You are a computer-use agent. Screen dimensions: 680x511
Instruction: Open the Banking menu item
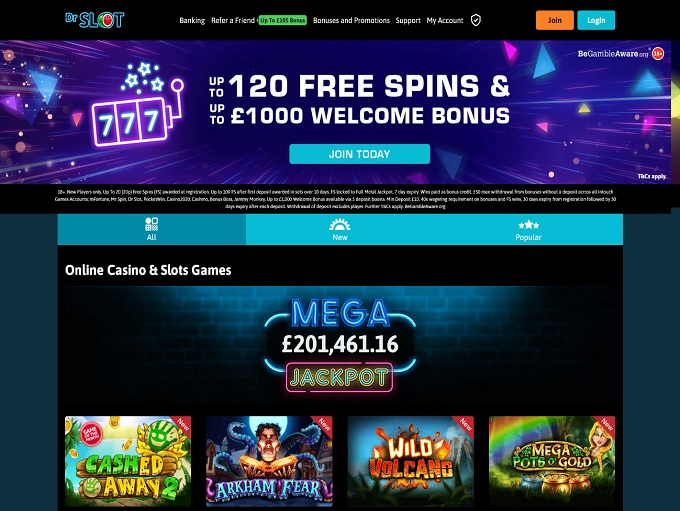[192, 20]
